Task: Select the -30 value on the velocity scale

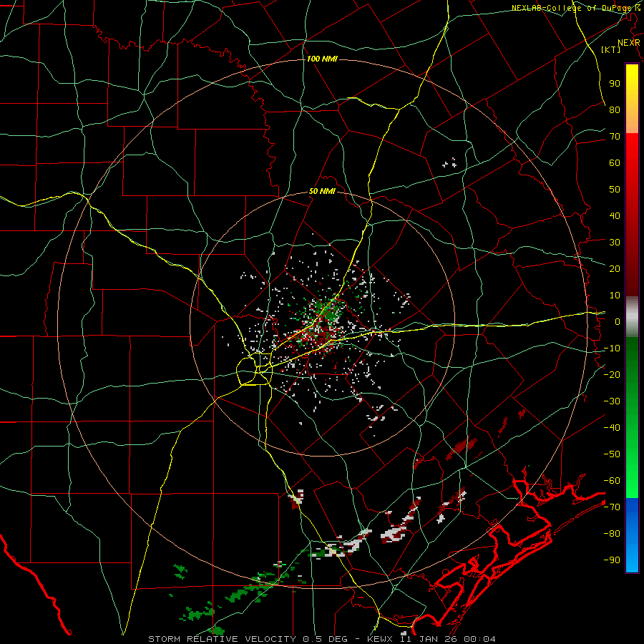Action: (612, 401)
